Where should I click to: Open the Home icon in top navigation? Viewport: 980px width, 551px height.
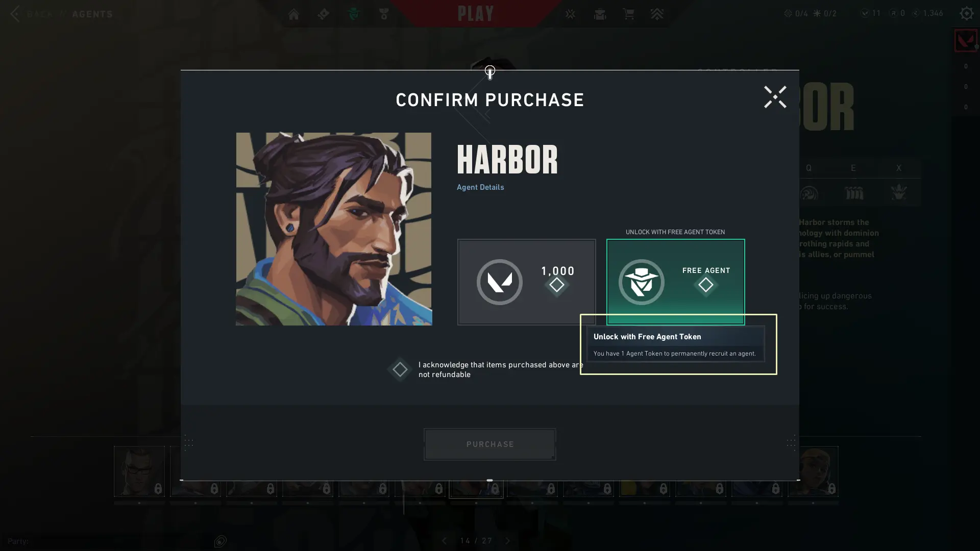[x=293, y=14]
